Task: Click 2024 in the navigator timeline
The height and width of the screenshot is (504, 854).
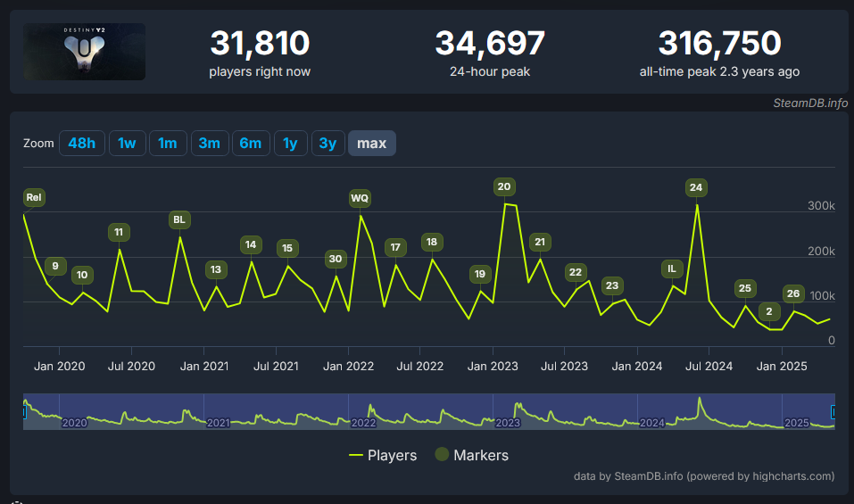Action: coord(652,423)
